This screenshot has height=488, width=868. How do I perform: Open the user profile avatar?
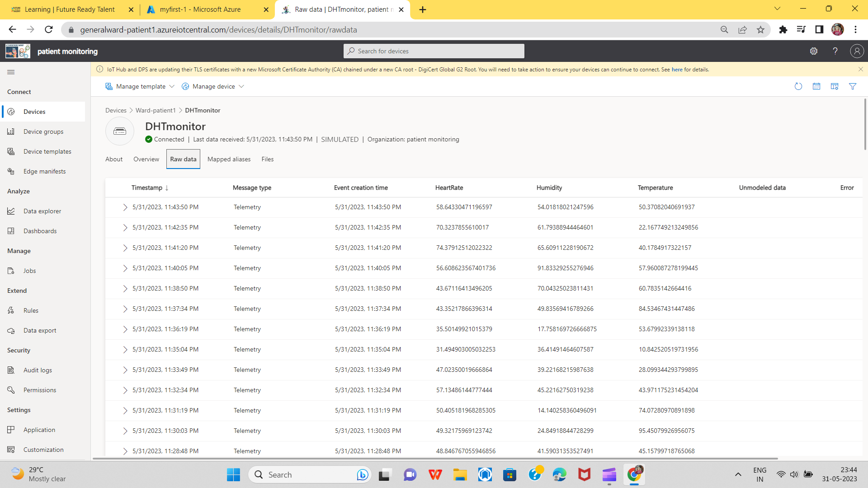[x=857, y=51]
